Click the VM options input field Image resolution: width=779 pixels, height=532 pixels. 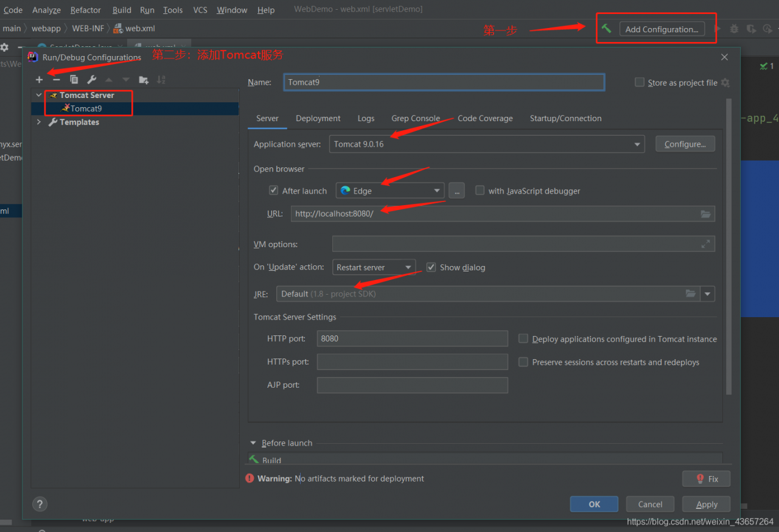pyautogui.click(x=523, y=244)
